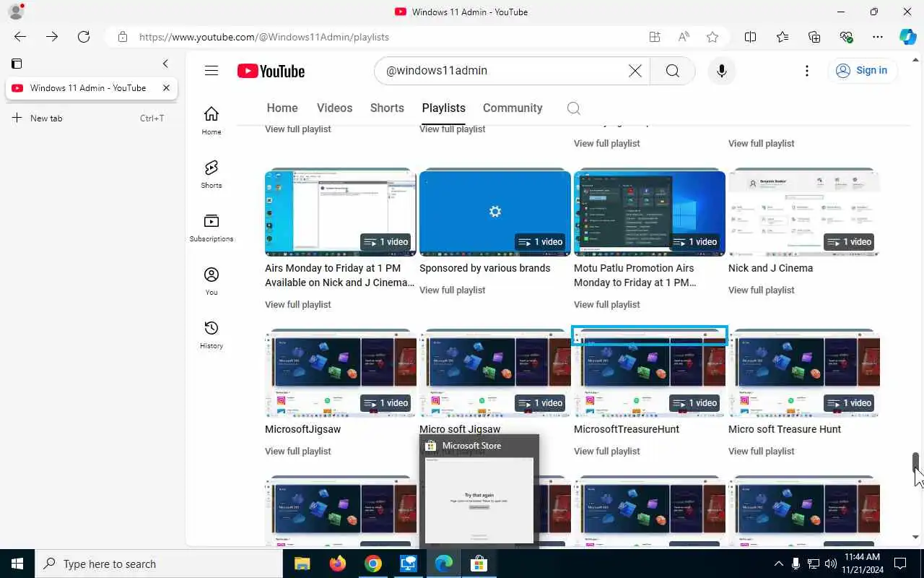Clear the YouTube search text
Viewport: 924px width, 578px height.
(635, 71)
